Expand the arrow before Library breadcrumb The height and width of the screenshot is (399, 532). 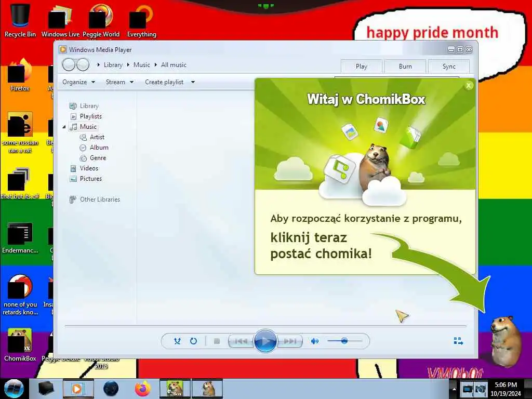tap(98, 64)
